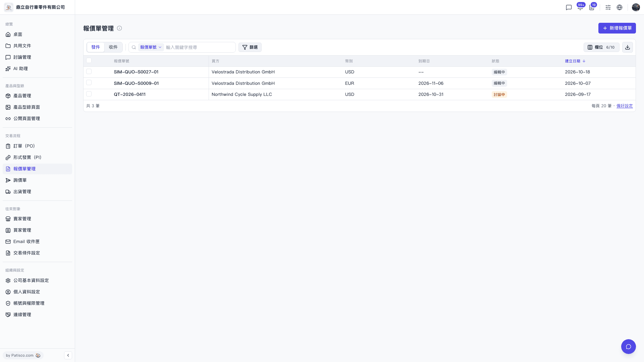Open the documents icon with 19 badge
This screenshot has width=644, height=362.
click(592, 7)
